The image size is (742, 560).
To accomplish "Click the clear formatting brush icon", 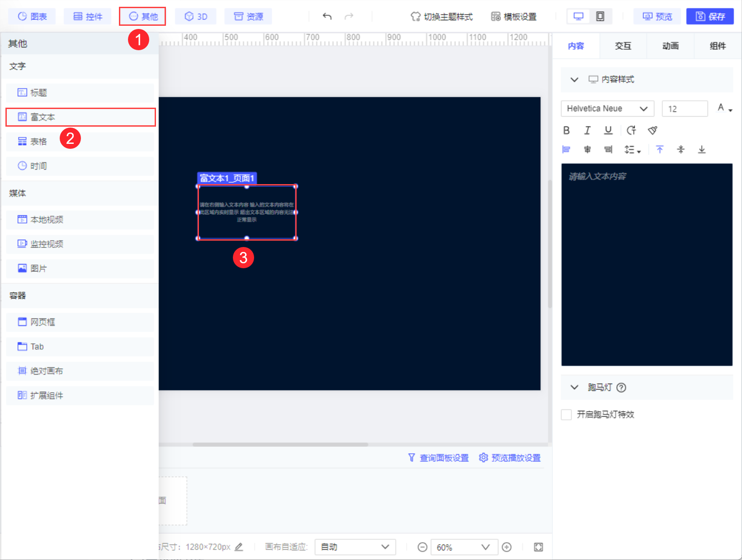I will click(x=652, y=131).
